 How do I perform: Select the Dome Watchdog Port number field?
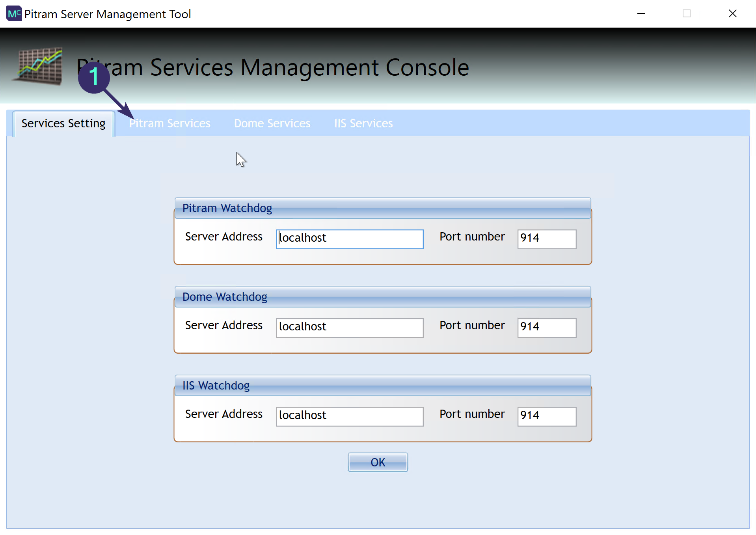tap(546, 328)
